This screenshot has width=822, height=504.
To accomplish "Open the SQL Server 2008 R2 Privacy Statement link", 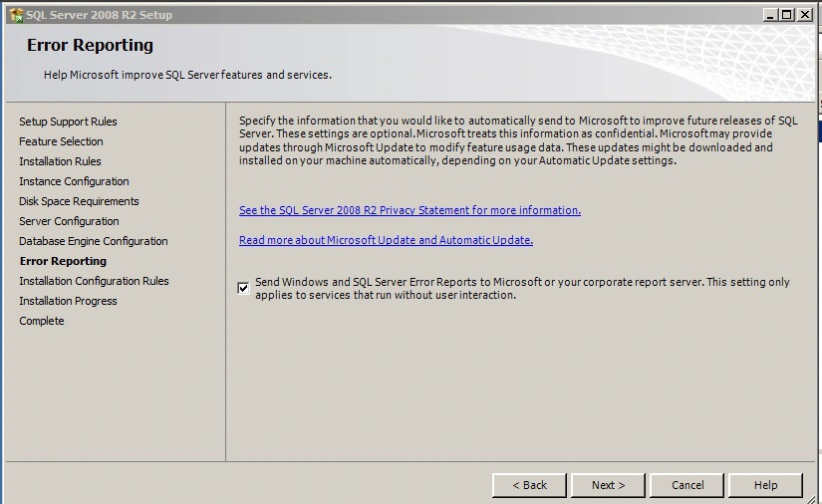I will click(x=410, y=210).
